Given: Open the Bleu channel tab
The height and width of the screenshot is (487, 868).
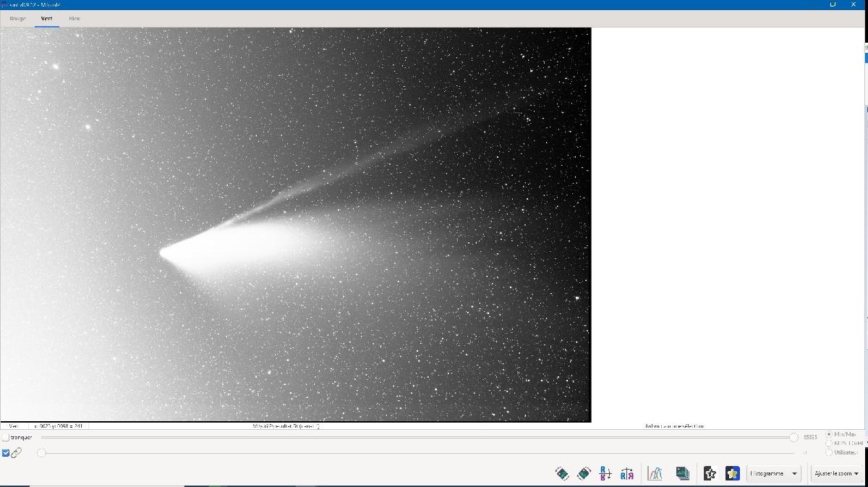Looking at the screenshot, I should point(75,18).
